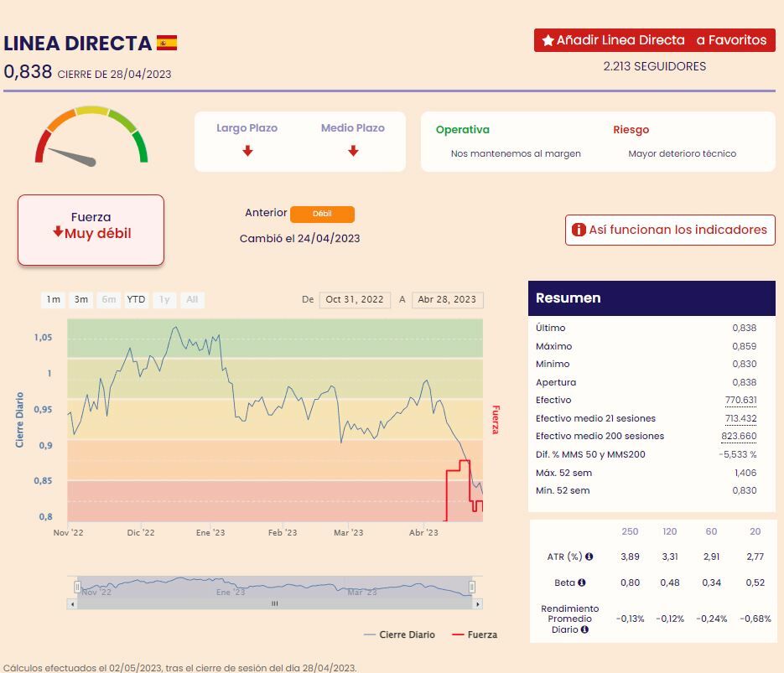Click the Máximo value 0,859

[744, 346]
